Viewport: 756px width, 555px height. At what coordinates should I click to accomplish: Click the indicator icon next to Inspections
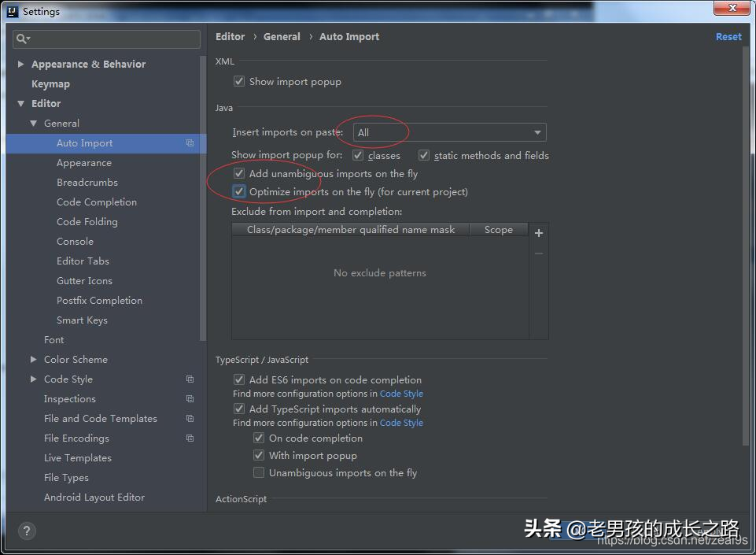point(189,398)
